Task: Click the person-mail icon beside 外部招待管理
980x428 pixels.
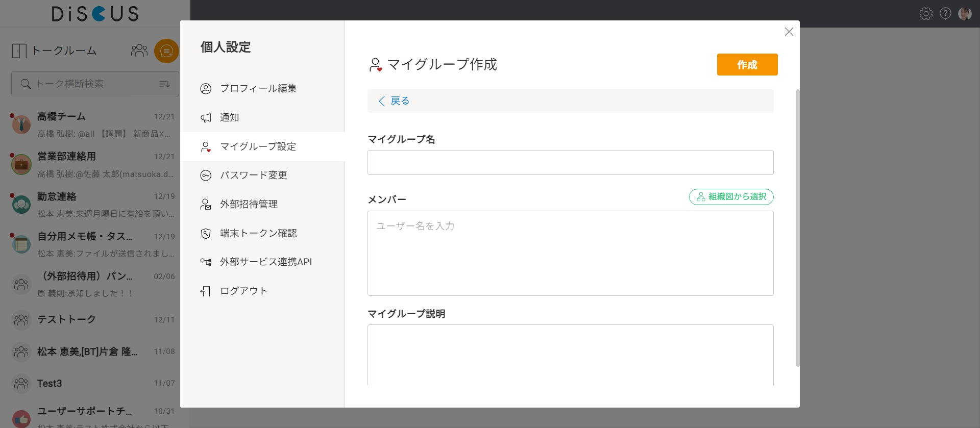Action: (206, 205)
